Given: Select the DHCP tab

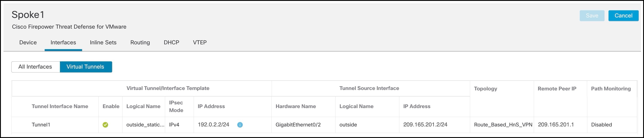Looking at the screenshot, I should coord(171,42).
